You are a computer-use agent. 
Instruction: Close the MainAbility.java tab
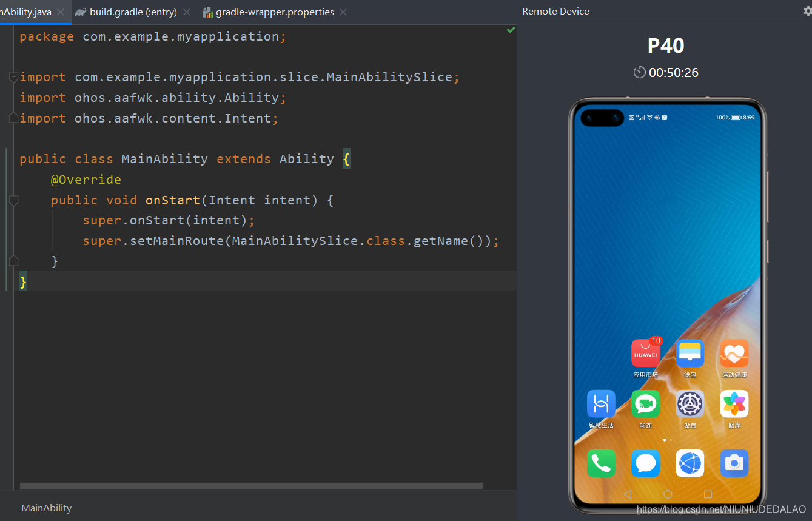pyautogui.click(x=61, y=12)
